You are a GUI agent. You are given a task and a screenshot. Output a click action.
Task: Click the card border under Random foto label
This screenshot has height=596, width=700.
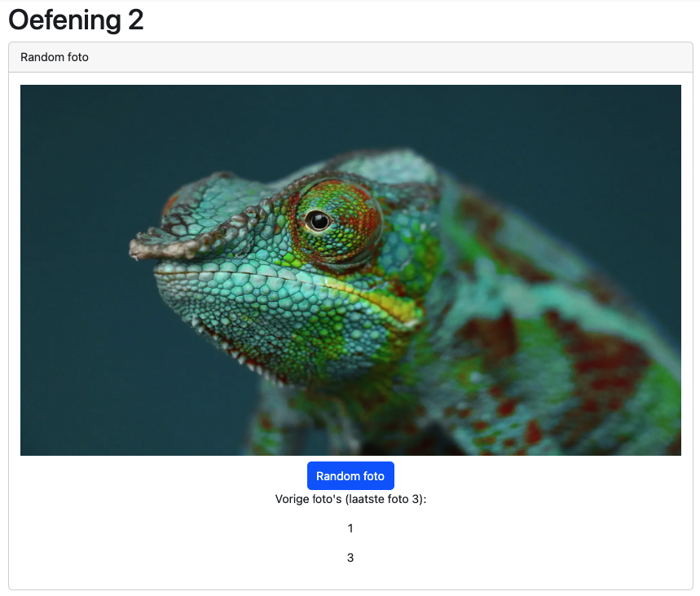(x=350, y=72)
